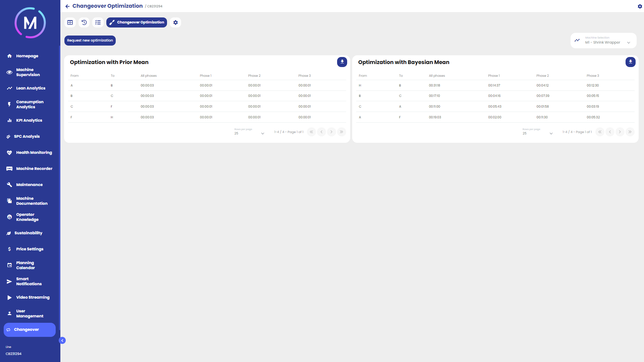Open Sustainability leaf icon menu item
Image resolution: width=644 pixels, height=362 pixels.
[28, 233]
